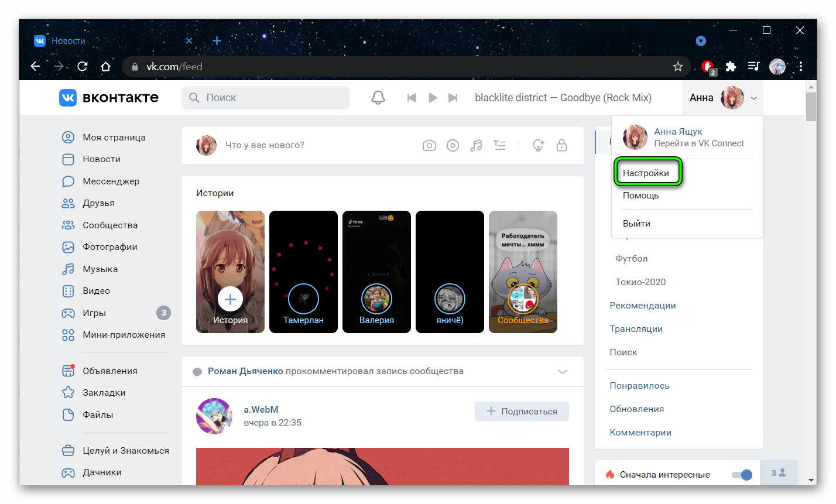The width and height of the screenshot is (836, 504).
Task: Attach music note icon to post
Action: (x=476, y=145)
